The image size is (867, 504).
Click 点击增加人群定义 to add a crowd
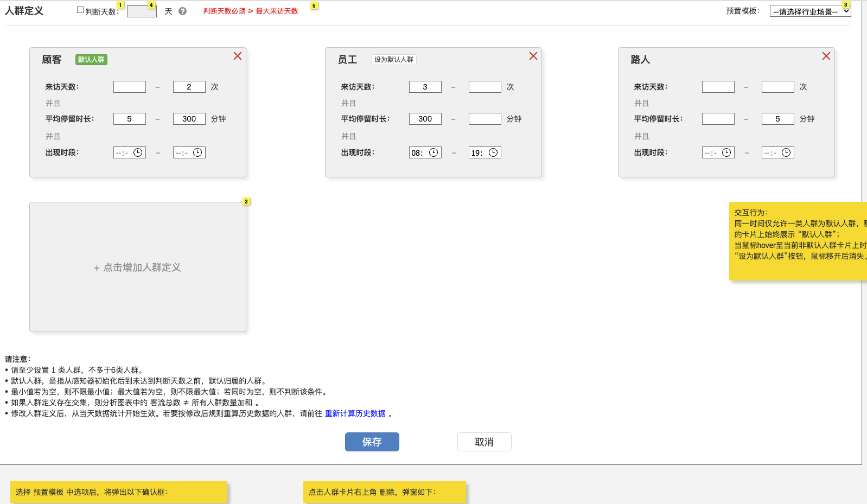point(138,267)
